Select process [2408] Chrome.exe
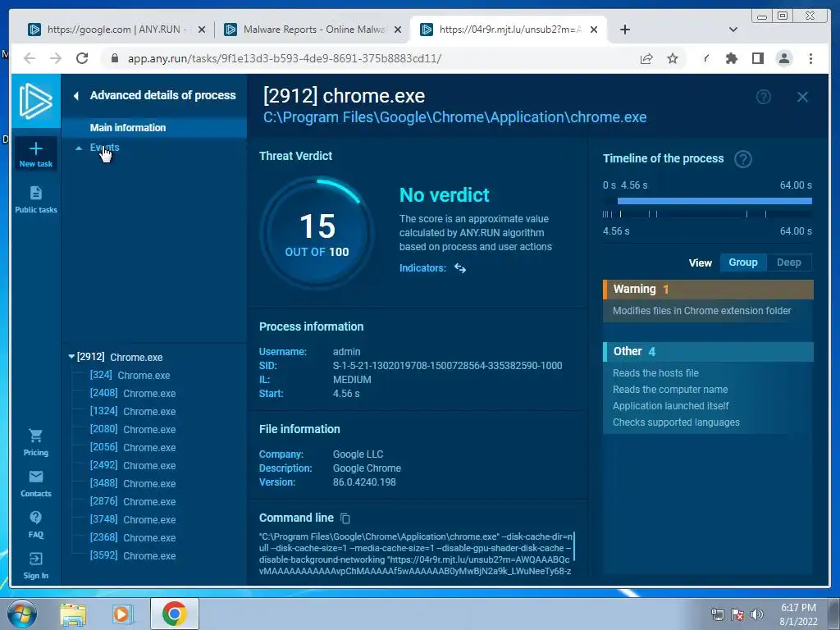This screenshot has width=840, height=630. pyautogui.click(x=133, y=393)
